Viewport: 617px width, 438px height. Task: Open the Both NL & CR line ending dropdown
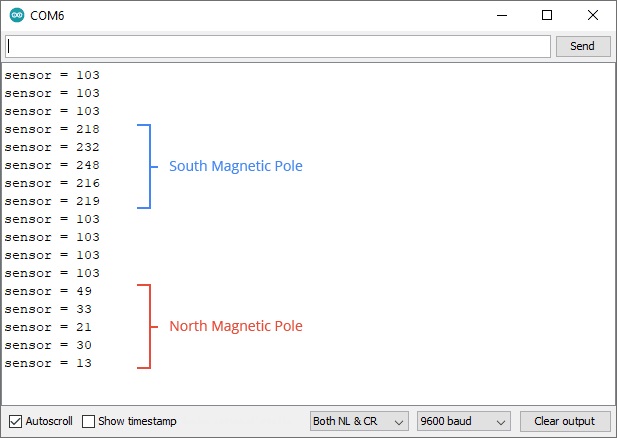point(358,421)
